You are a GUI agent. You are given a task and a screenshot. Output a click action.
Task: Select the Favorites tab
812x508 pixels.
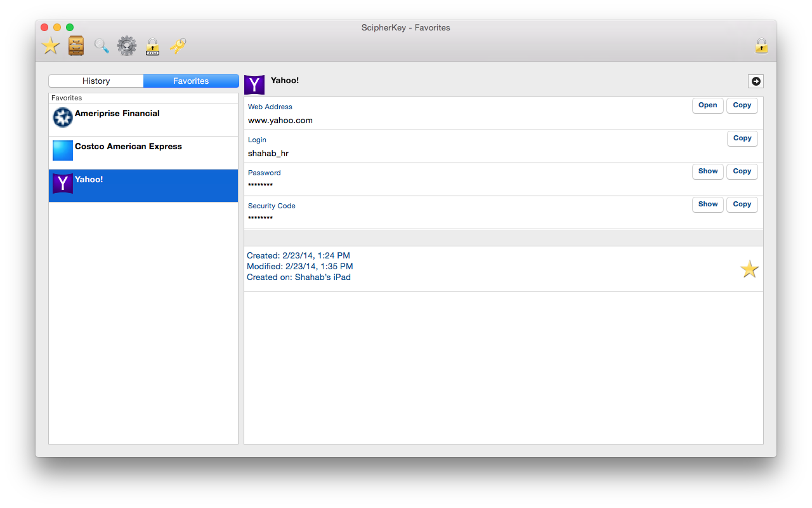tap(191, 81)
